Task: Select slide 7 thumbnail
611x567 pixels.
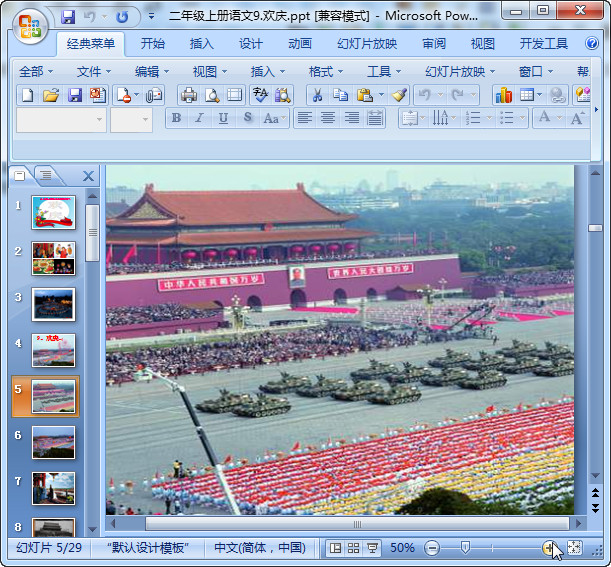Action: pos(53,488)
